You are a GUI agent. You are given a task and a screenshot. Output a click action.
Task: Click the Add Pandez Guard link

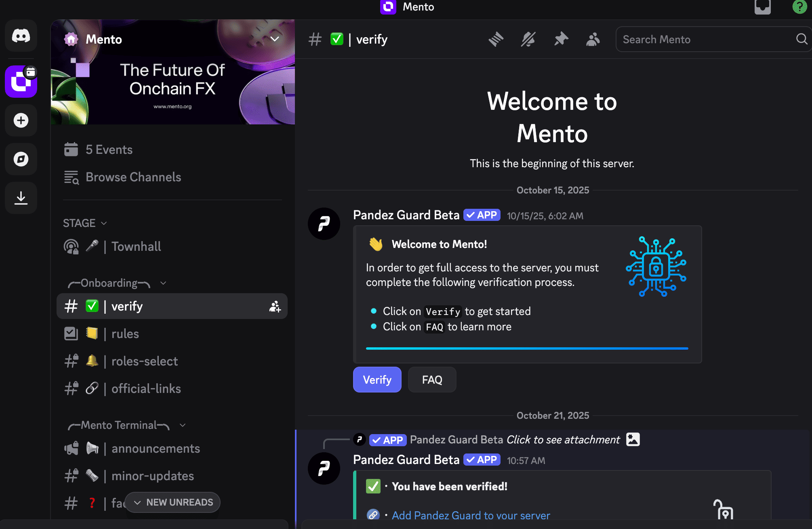pyautogui.click(x=471, y=515)
